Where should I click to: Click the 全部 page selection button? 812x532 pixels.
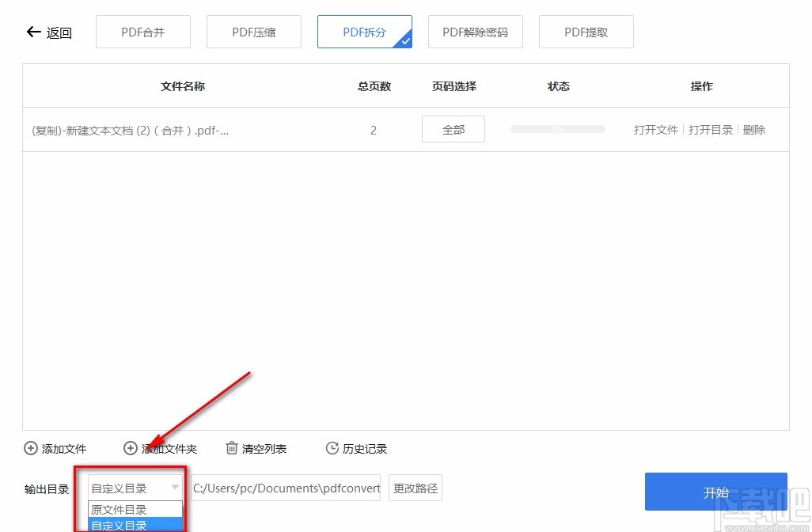[x=453, y=129]
